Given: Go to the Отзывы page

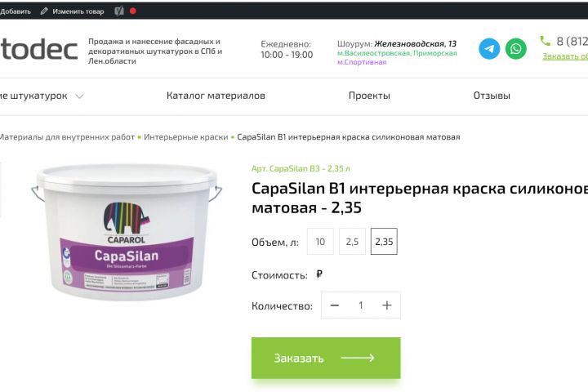Looking at the screenshot, I should coord(492,96).
